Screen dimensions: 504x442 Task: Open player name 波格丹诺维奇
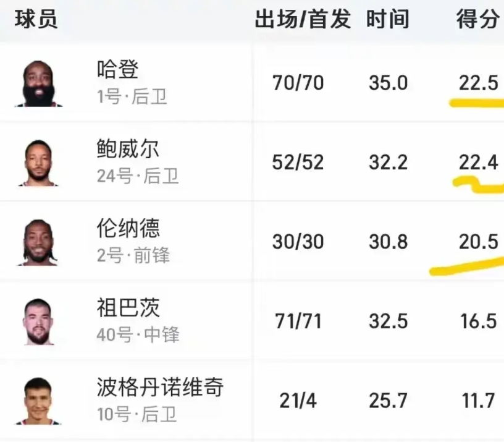(160, 387)
